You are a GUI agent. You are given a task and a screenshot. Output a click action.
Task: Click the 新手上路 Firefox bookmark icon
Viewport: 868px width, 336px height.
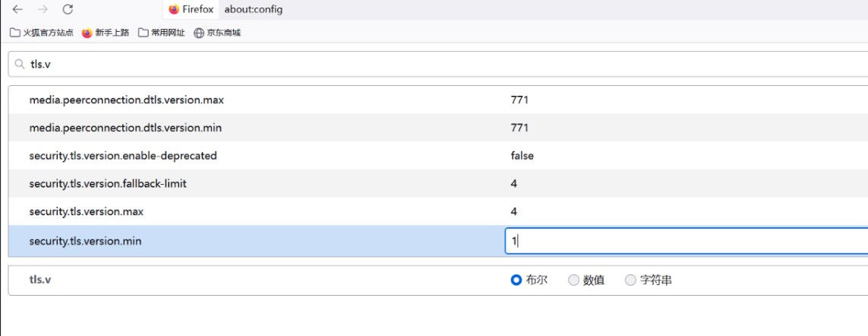87,33
